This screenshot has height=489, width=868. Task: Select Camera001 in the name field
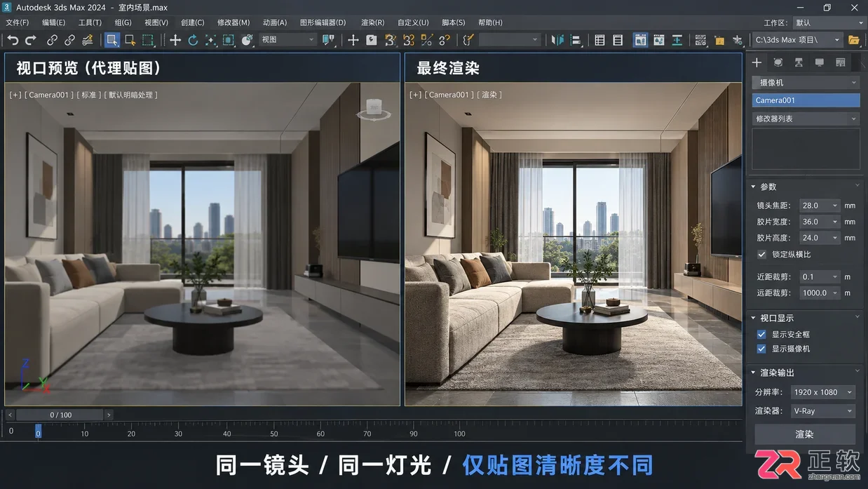pyautogui.click(x=806, y=100)
